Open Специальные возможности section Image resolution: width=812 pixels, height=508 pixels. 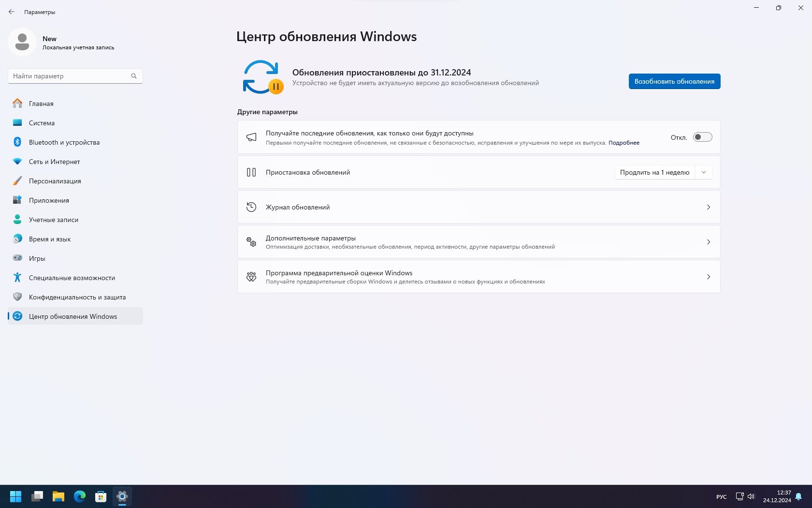[x=75, y=278]
